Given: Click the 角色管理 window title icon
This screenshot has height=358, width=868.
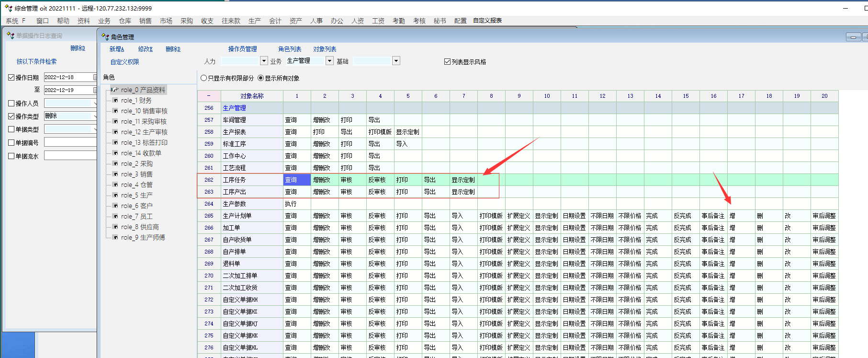Looking at the screenshot, I should (105, 36).
